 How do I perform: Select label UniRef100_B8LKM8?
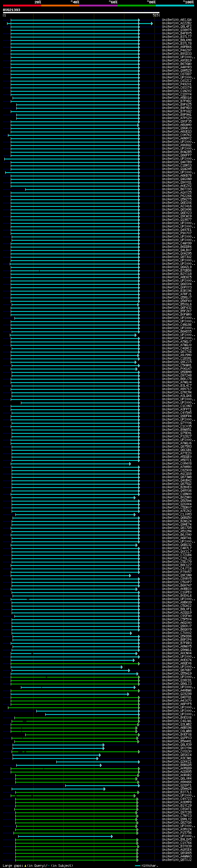pyautogui.click(x=177, y=40)
